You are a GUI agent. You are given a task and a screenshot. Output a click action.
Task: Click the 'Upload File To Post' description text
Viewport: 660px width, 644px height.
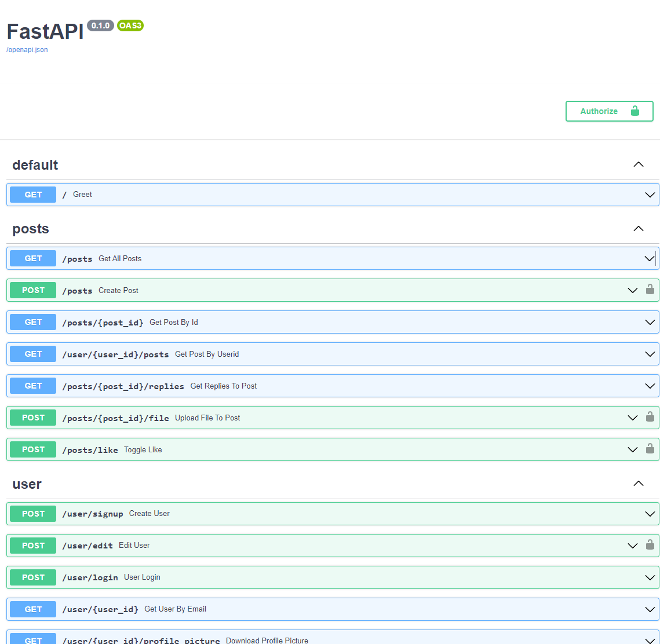tap(207, 418)
